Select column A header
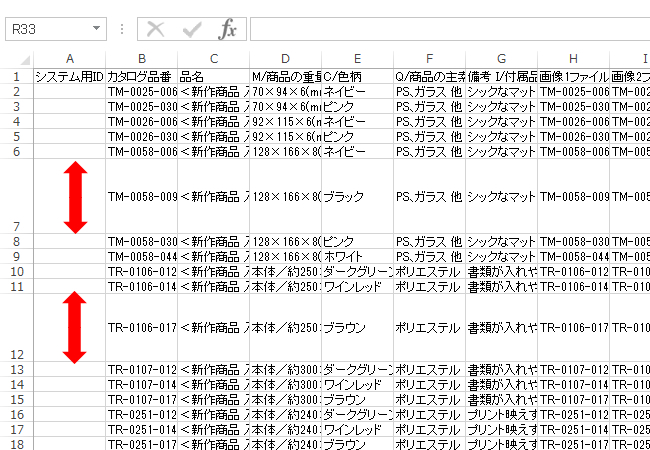This screenshot has width=650, height=450. point(69,59)
